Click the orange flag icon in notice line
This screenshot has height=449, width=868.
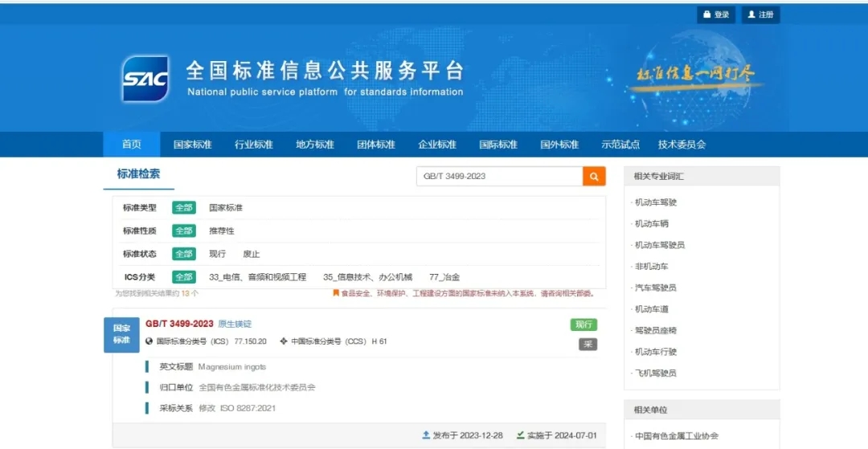pos(335,293)
